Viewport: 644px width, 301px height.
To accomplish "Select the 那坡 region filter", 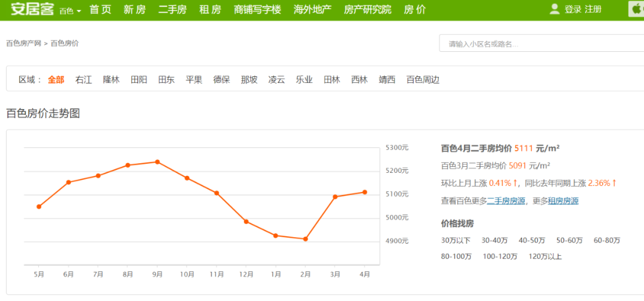I will [x=249, y=80].
